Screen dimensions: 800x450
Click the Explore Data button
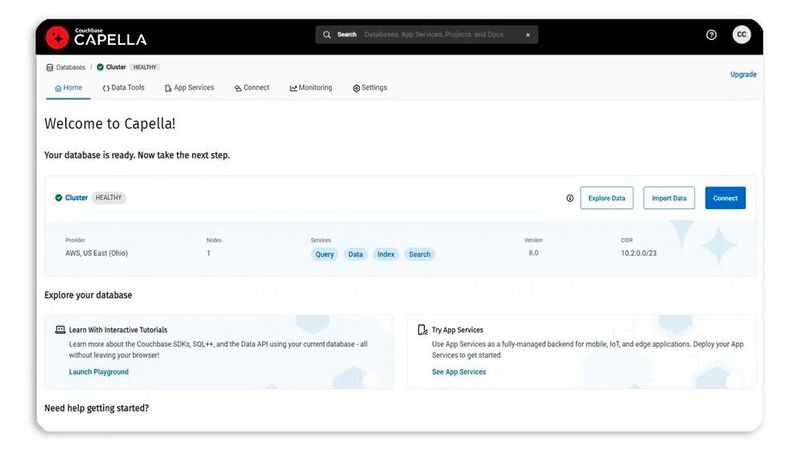pos(607,198)
